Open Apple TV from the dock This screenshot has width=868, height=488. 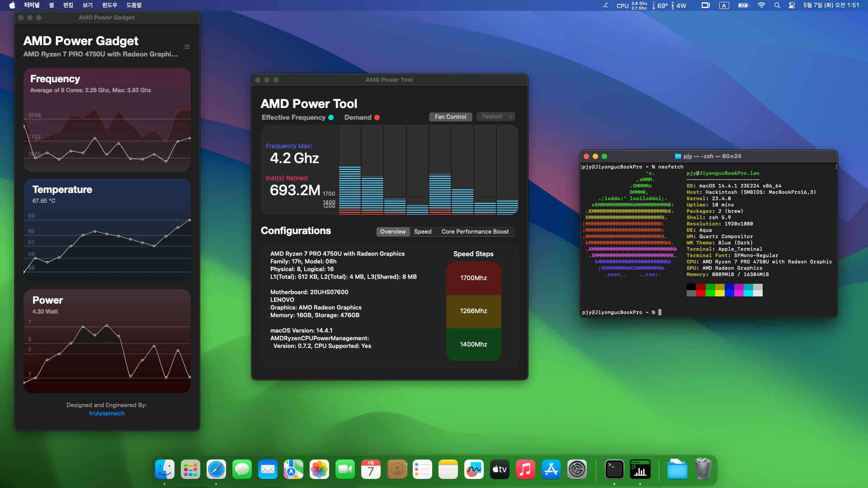pyautogui.click(x=500, y=469)
